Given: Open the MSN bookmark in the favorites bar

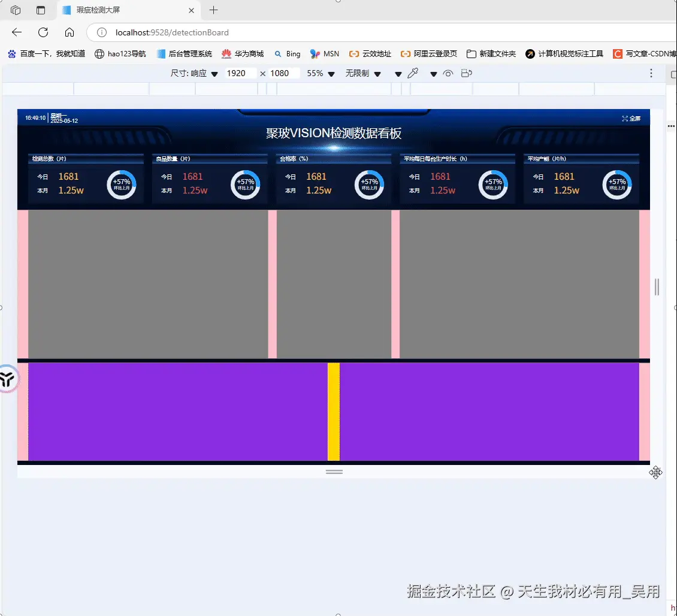Looking at the screenshot, I should 324,53.
